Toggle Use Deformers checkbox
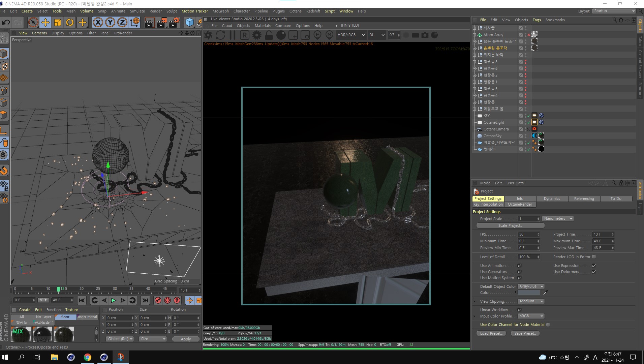This screenshot has height=364, width=644. pyautogui.click(x=594, y=272)
